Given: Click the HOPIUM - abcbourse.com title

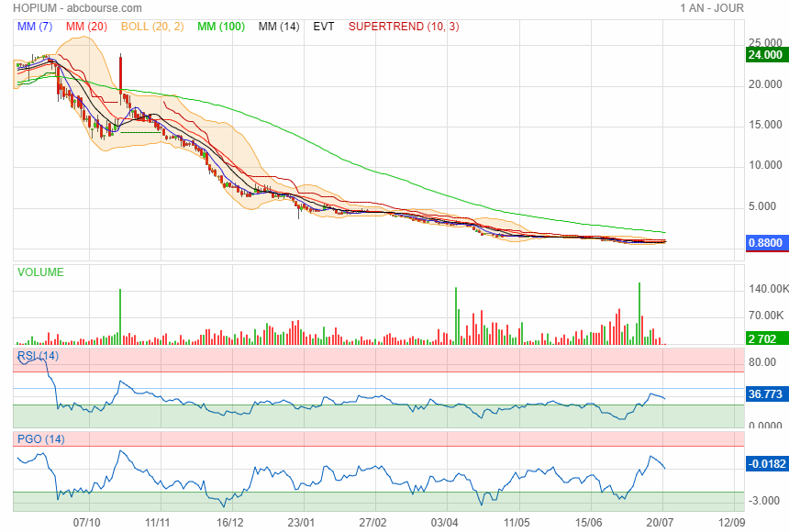Looking at the screenshot, I should click(77, 8).
